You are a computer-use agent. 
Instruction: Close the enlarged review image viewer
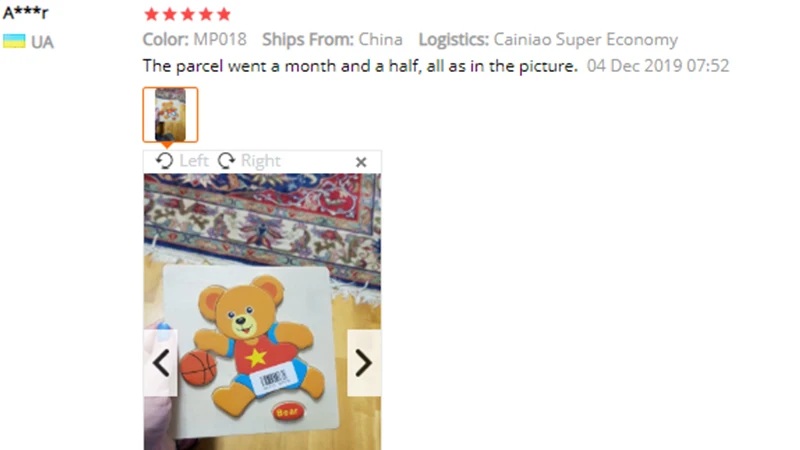pyautogui.click(x=361, y=162)
